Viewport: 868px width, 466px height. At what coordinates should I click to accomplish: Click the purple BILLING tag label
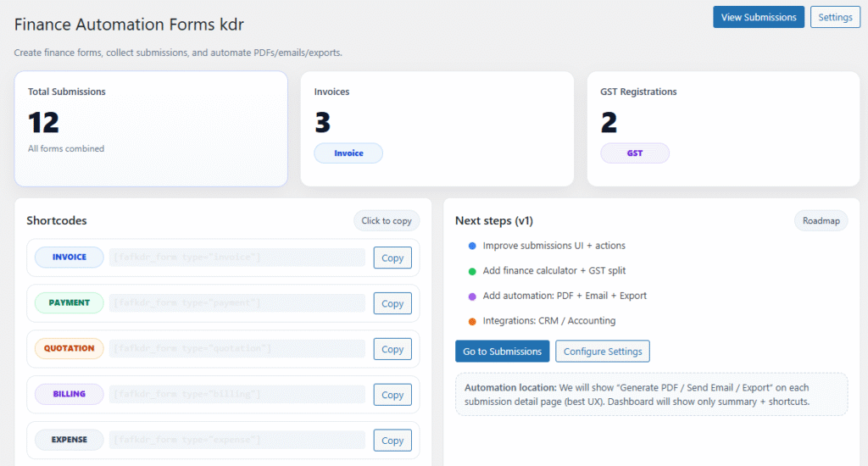coord(70,394)
